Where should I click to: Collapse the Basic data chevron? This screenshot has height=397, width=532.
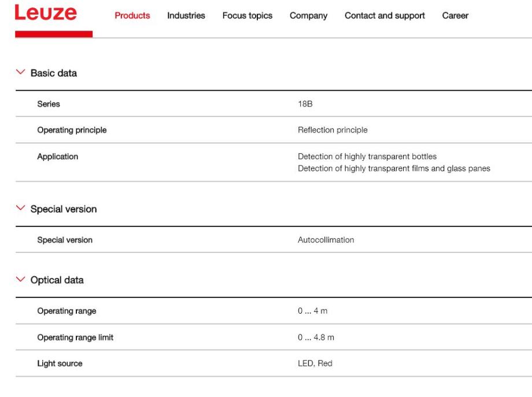pos(21,73)
